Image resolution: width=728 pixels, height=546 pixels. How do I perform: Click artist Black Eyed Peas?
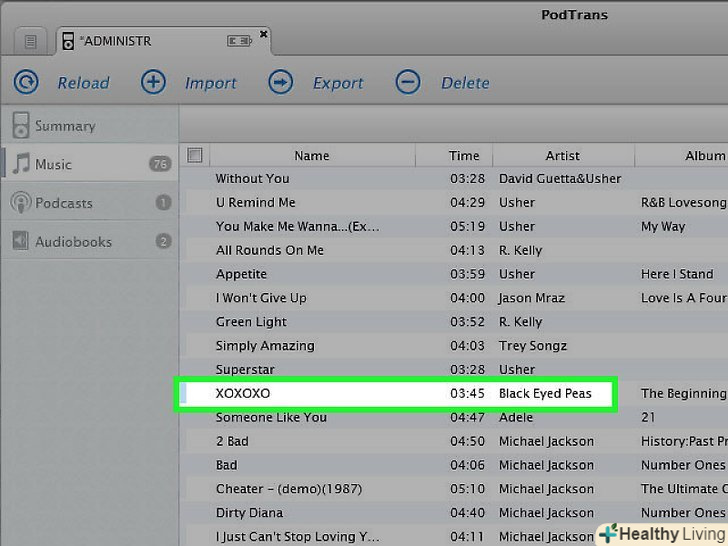[x=545, y=394]
